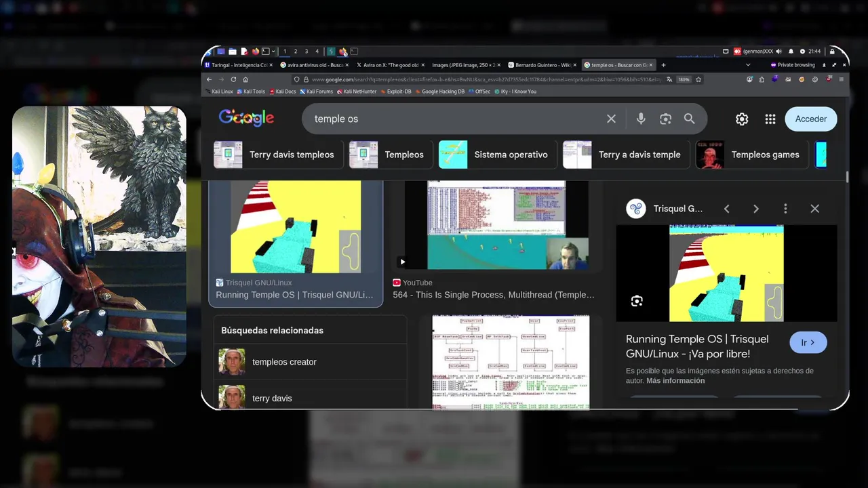Select the 'Sistema operativo' suggestion chip
The image size is (868, 488).
coord(497,155)
